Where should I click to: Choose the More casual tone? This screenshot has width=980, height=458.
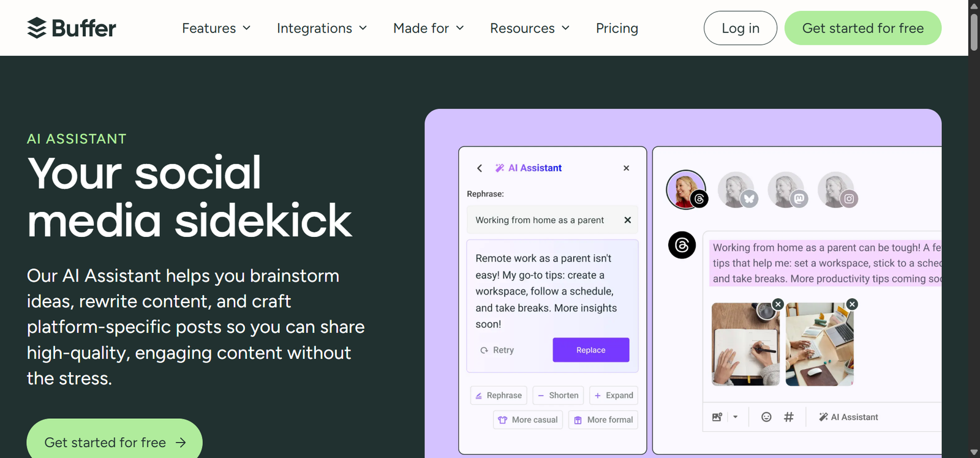[x=528, y=420]
